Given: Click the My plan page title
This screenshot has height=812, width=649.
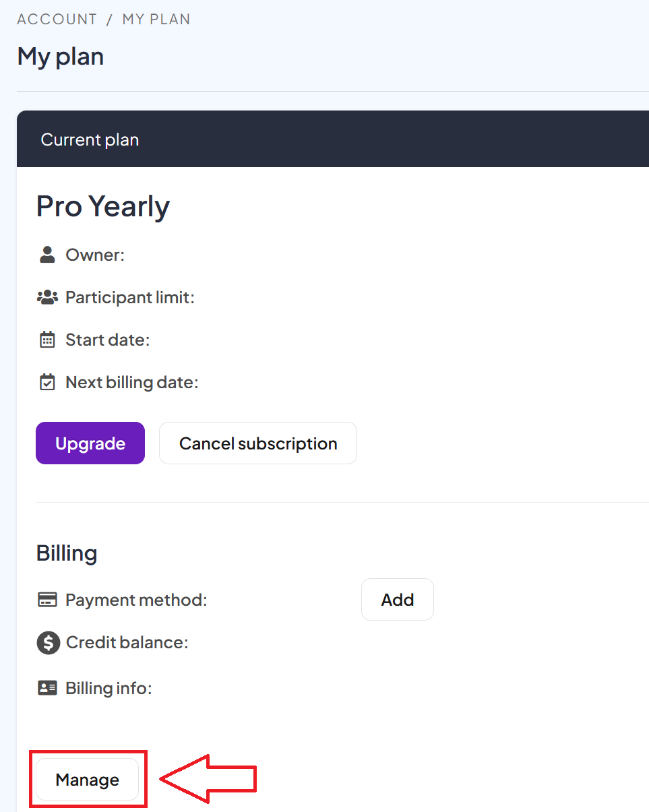Looking at the screenshot, I should pyautogui.click(x=61, y=57).
